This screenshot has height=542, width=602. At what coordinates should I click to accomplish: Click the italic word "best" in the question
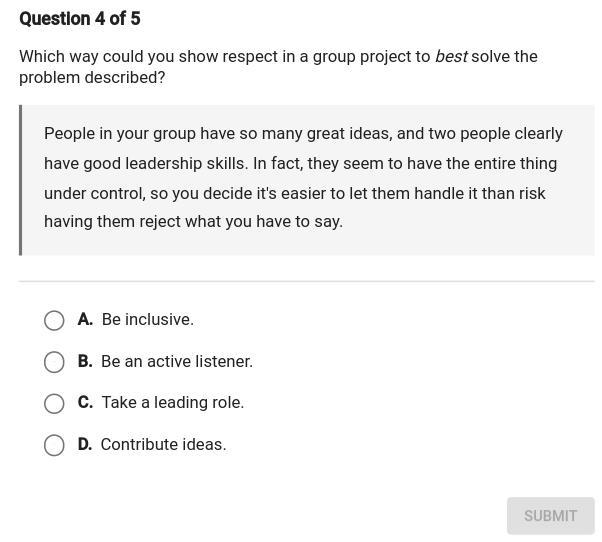click(x=451, y=57)
